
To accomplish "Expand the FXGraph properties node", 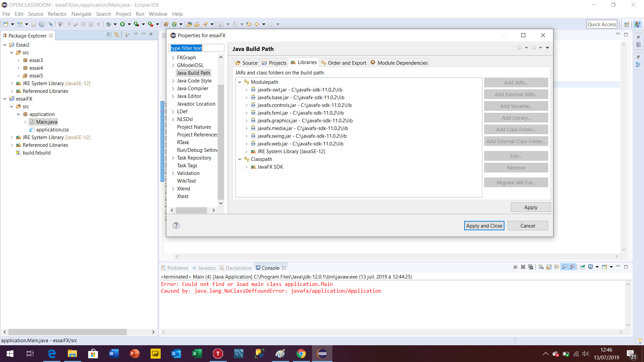I will coord(173,58).
